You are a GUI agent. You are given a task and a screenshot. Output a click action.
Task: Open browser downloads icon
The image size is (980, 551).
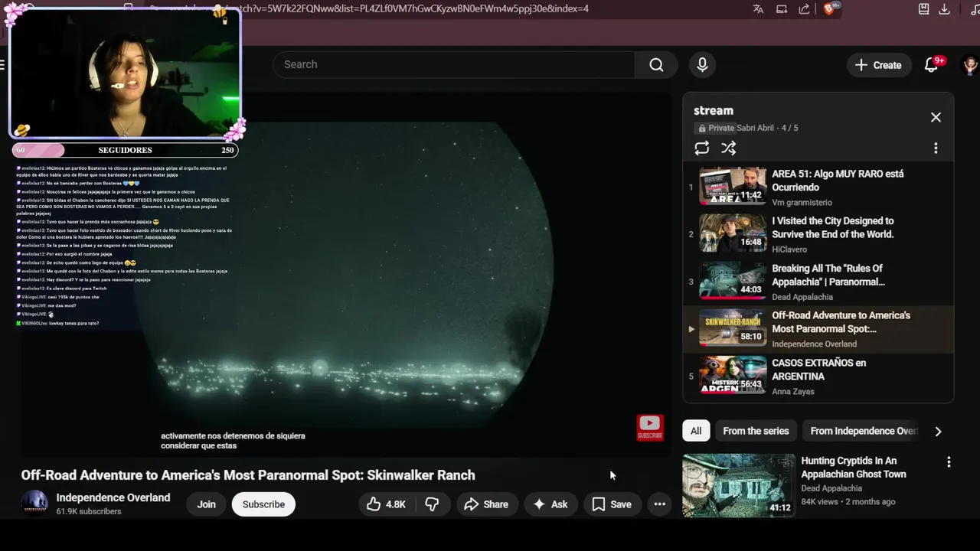(x=945, y=9)
